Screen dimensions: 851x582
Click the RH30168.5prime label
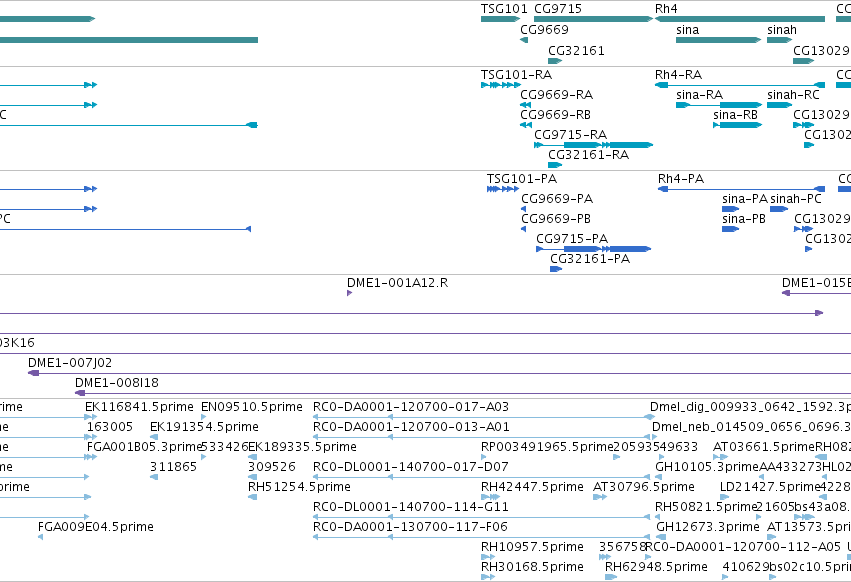pyautogui.click(x=532, y=567)
